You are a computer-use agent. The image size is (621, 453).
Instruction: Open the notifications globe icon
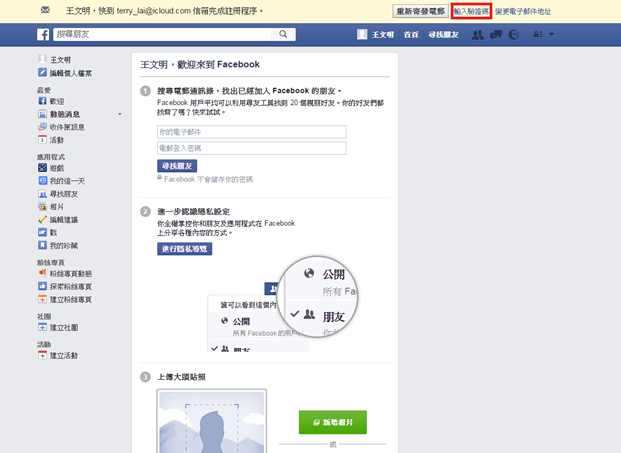click(514, 35)
